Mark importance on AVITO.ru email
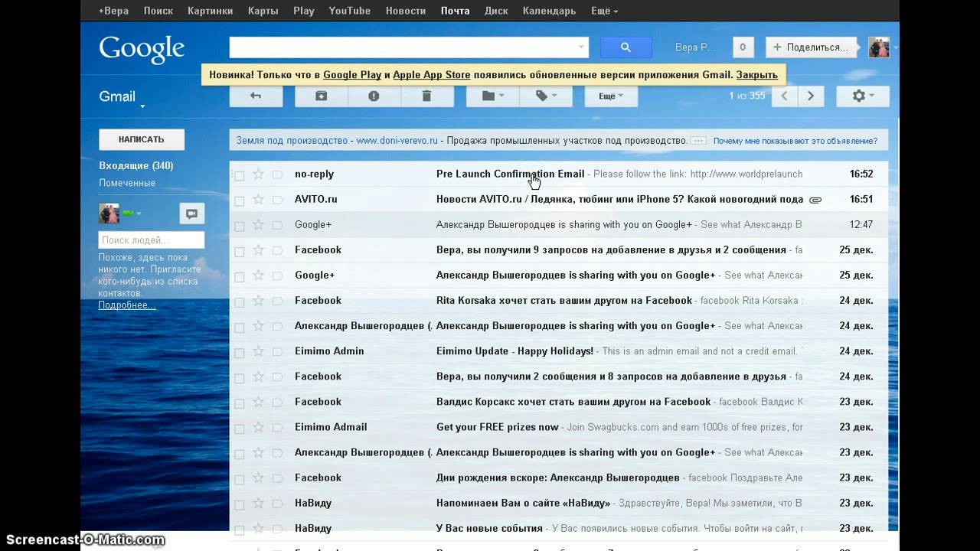 (277, 200)
